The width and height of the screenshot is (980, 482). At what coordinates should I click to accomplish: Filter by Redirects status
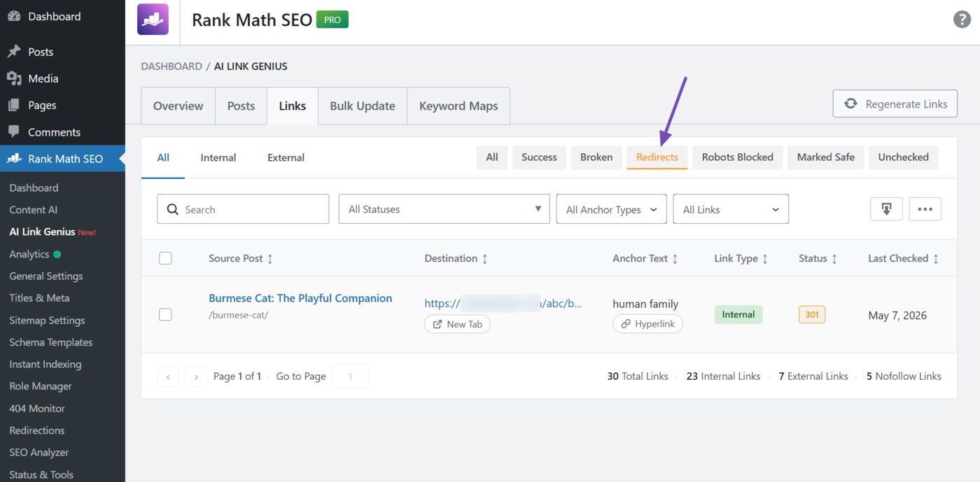pos(657,157)
